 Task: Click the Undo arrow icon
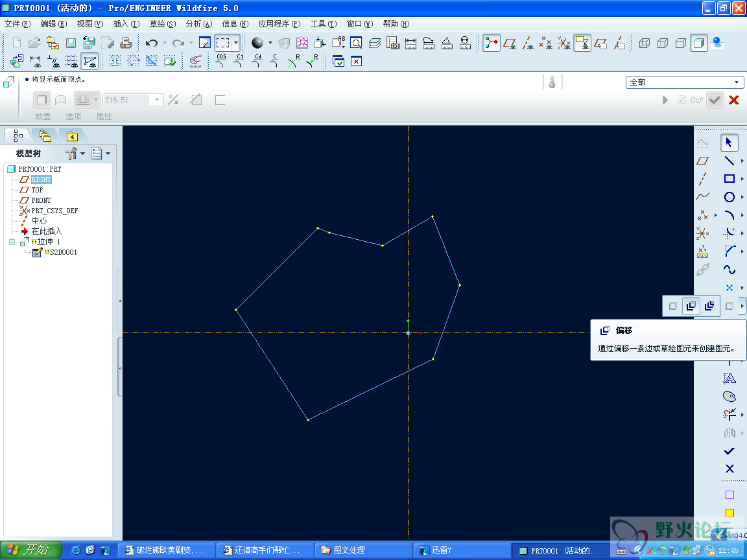click(152, 43)
